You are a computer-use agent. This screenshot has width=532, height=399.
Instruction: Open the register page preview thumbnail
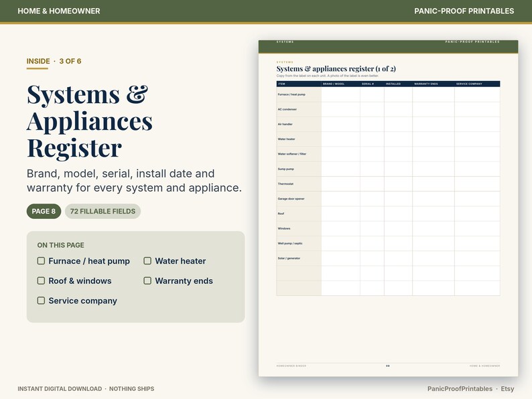click(388, 208)
